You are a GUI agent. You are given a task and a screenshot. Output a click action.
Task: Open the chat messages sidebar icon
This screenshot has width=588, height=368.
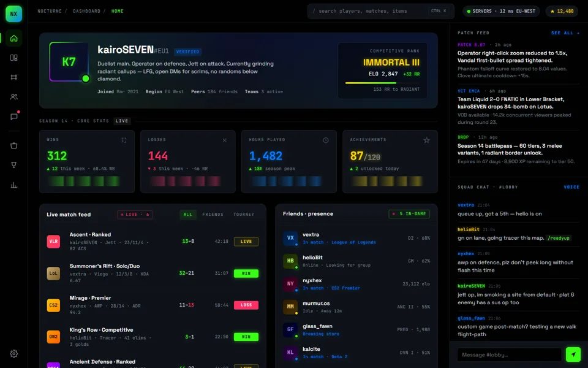14,117
